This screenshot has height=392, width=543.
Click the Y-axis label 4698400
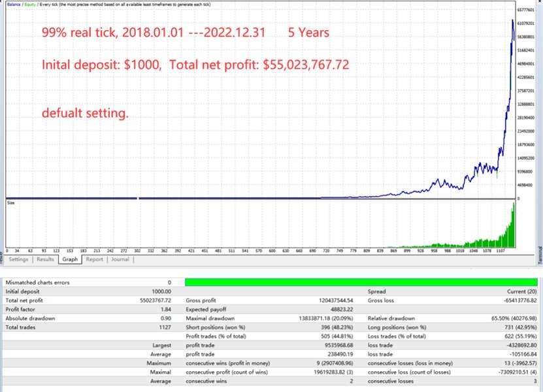coord(525,186)
